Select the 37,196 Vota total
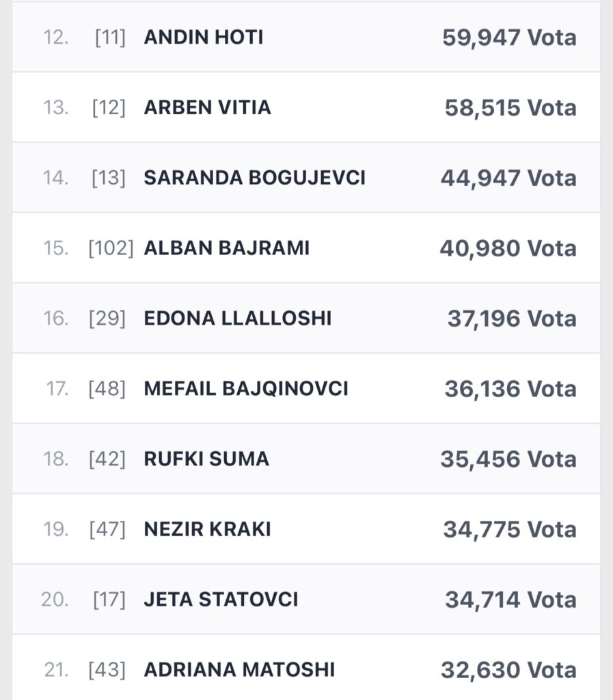The height and width of the screenshot is (700, 613). tap(512, 319)
